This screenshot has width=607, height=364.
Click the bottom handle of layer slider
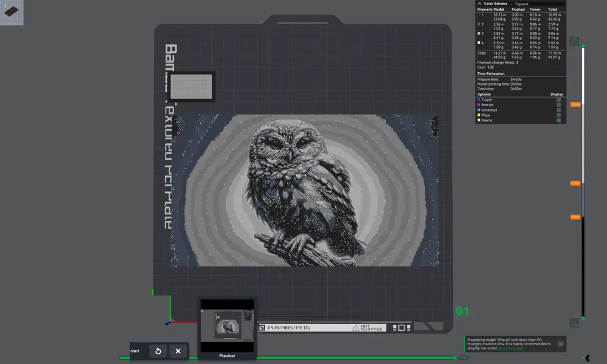[x=583, y=318]
